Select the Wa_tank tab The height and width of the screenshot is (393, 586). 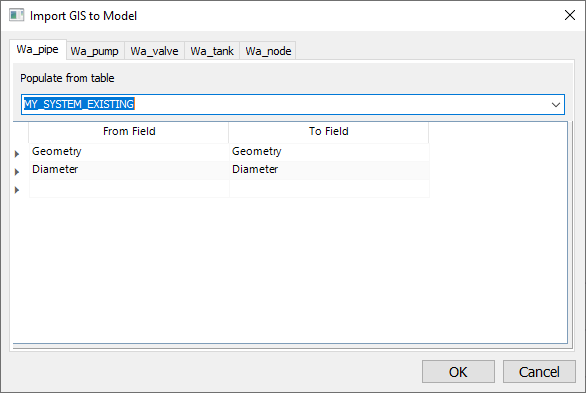click(x=212, y=51)
